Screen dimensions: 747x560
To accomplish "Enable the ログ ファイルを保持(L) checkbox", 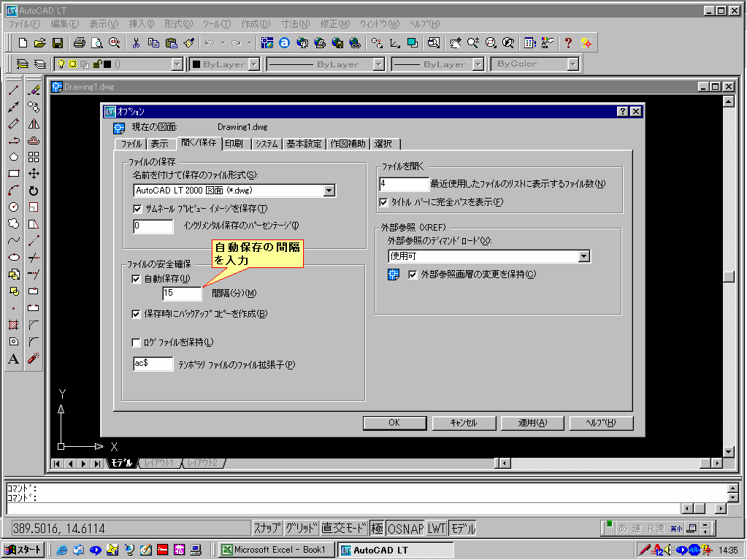I will [x=136, y=342].
